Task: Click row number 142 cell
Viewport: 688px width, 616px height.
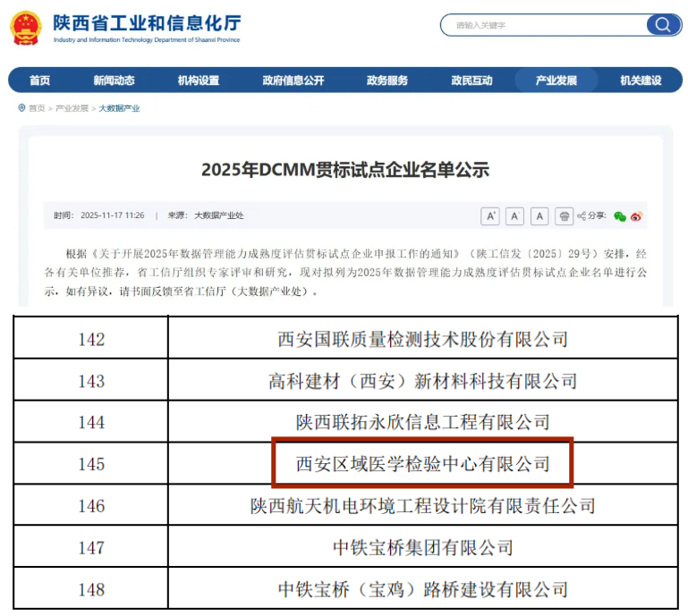Action: [91, 340]
